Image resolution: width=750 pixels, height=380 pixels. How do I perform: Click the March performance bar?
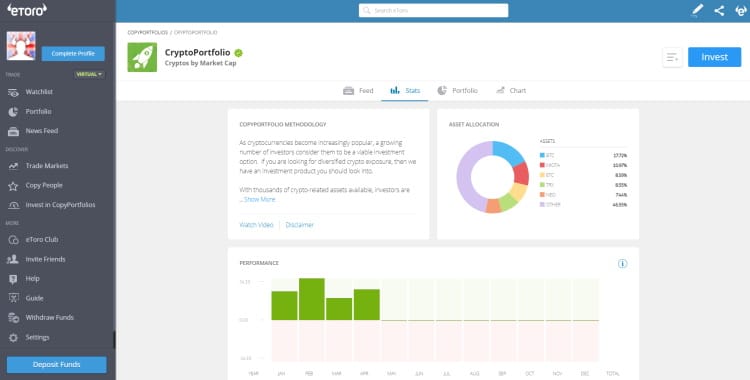pyautogui.click(x=339, y=309)
